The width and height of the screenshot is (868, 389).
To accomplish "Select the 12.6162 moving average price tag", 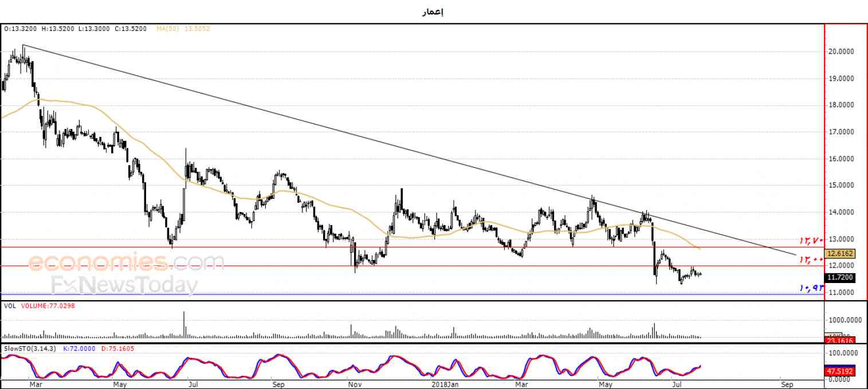I will pos(840,253).
